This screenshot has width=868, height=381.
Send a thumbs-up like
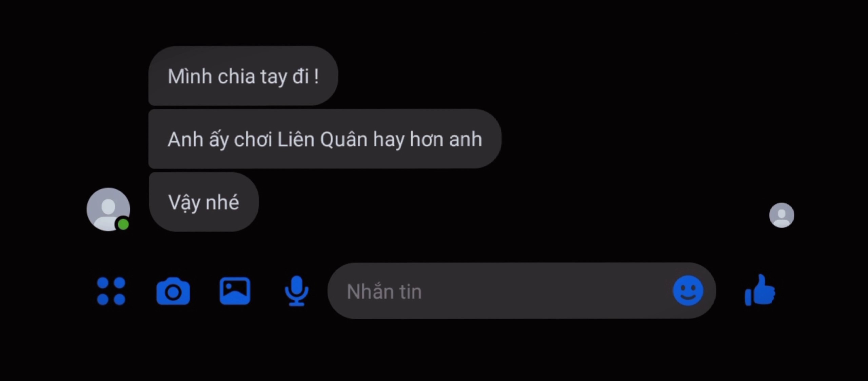[x=760, y=290]
